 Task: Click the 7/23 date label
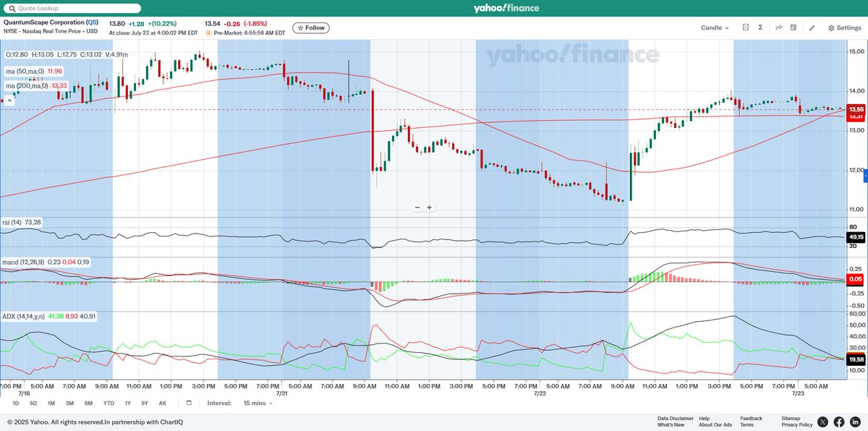[x=798, y=394]
